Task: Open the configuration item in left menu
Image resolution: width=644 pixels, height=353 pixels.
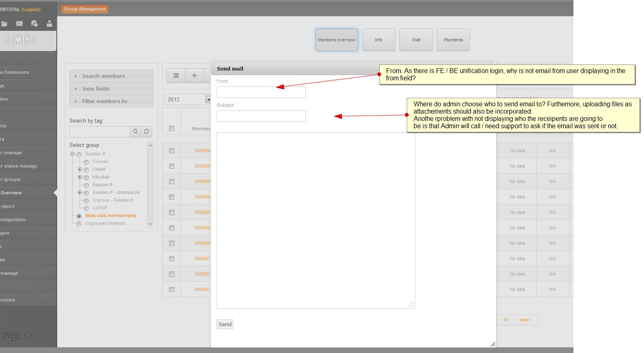Action: click(28, 220)
